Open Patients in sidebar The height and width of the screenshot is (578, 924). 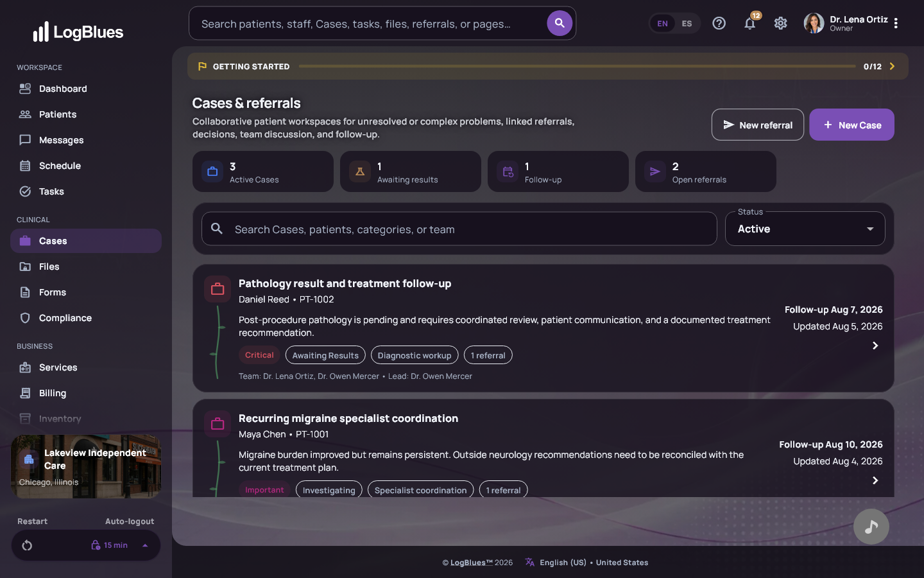tap(86, 114)
